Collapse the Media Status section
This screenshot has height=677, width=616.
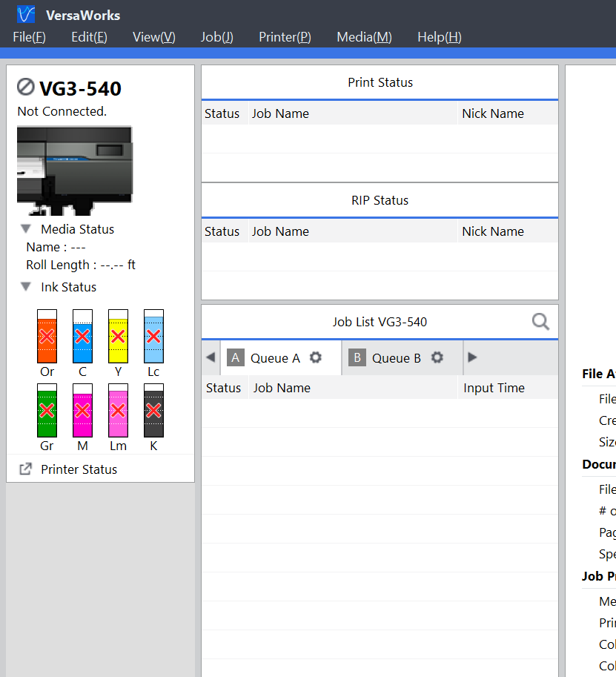point(26,229)
